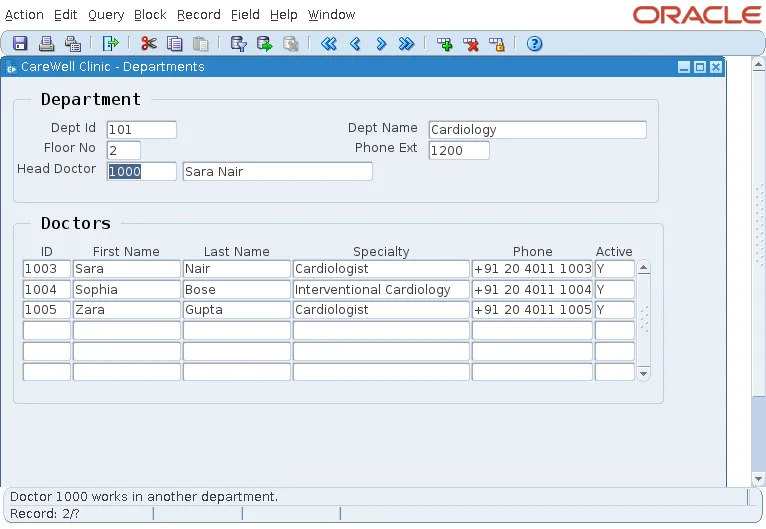The image size is (766, 529).
Task: Open the Action menu
Action: click(24, 15)
